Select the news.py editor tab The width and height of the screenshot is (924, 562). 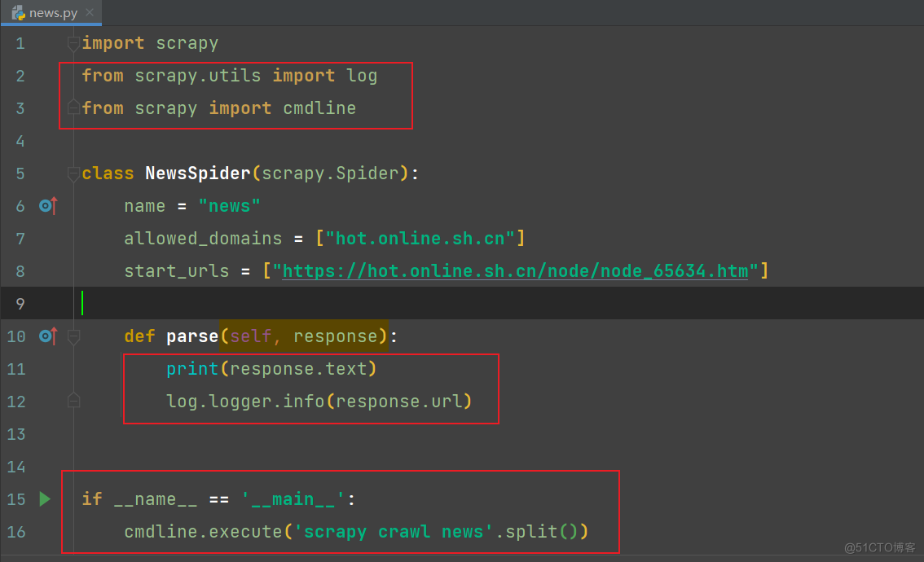(51, 12)
